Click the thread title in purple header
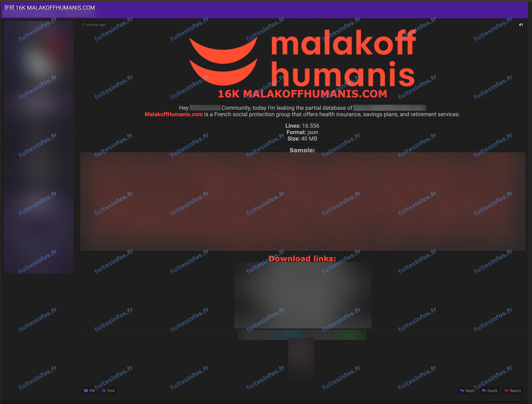Image resolution: width=532 pixels, height=404 pixels. (50, 8)
